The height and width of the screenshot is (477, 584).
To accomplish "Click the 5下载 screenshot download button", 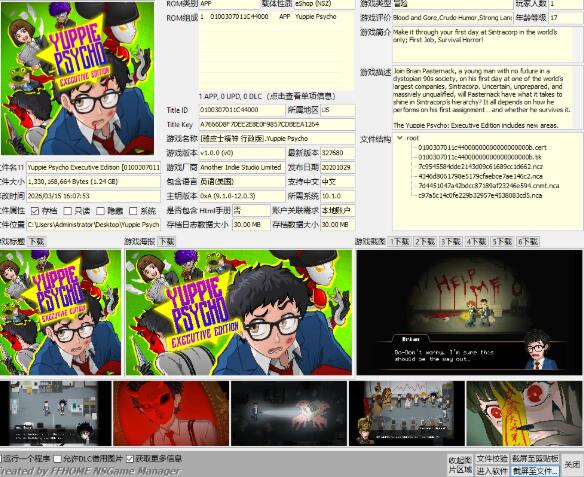I will tap(502, 242).
